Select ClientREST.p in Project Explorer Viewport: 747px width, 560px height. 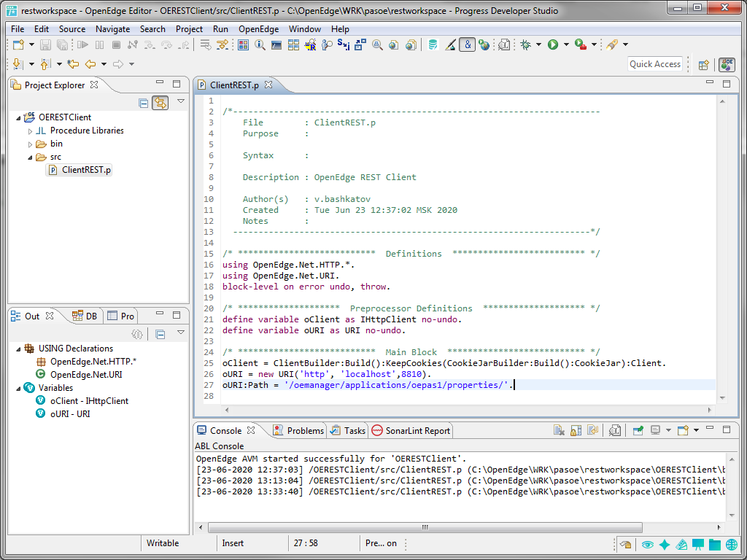(79, 170)
